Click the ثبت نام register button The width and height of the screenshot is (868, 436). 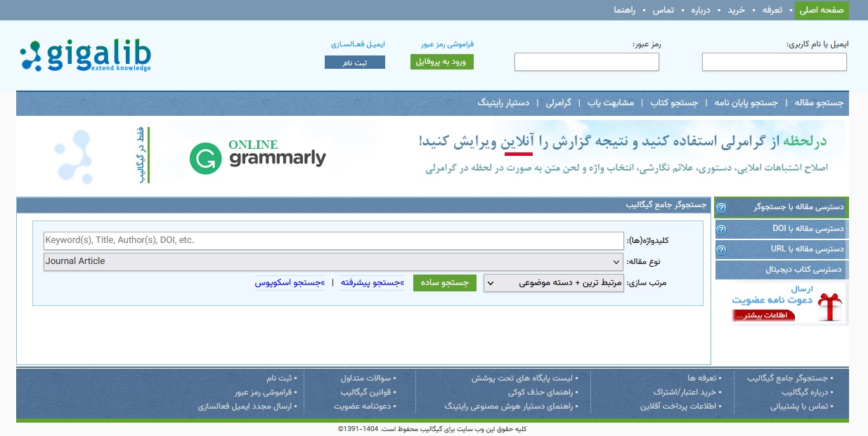[354, 62]
